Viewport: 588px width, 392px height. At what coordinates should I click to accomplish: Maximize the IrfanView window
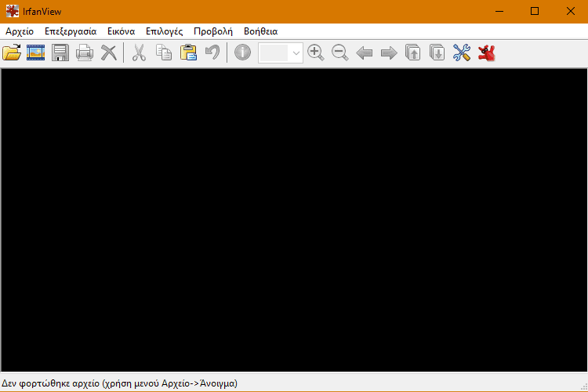pyautogui.click(x=535, y=11)
